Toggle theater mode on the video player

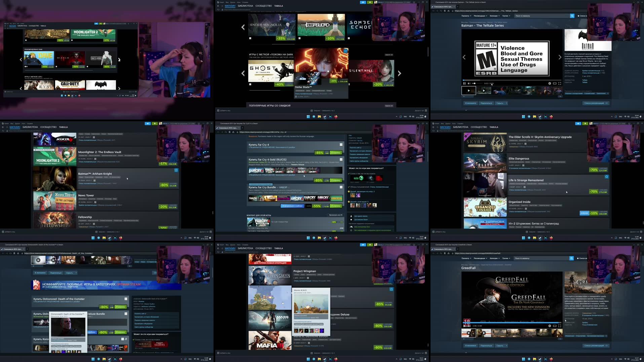click(x=554, y=83)
